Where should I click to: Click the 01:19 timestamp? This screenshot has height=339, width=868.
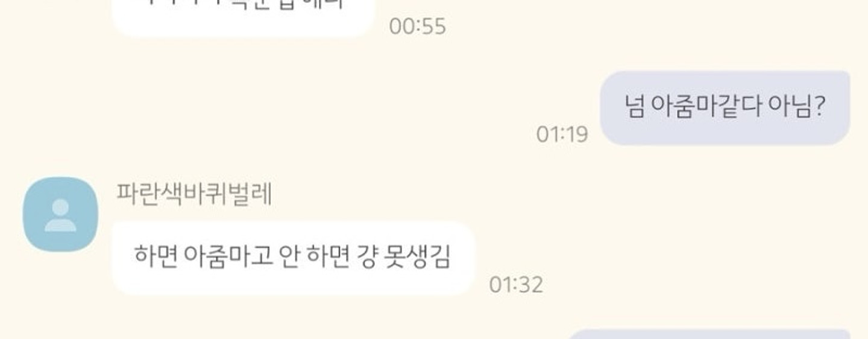(x=562, y=134)
